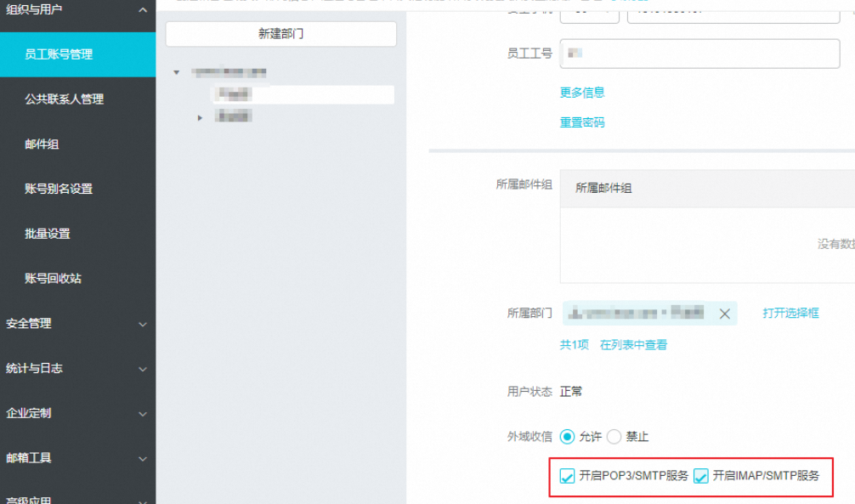
Task: Open the 更多信息 link
Action: tap(582, 93)
